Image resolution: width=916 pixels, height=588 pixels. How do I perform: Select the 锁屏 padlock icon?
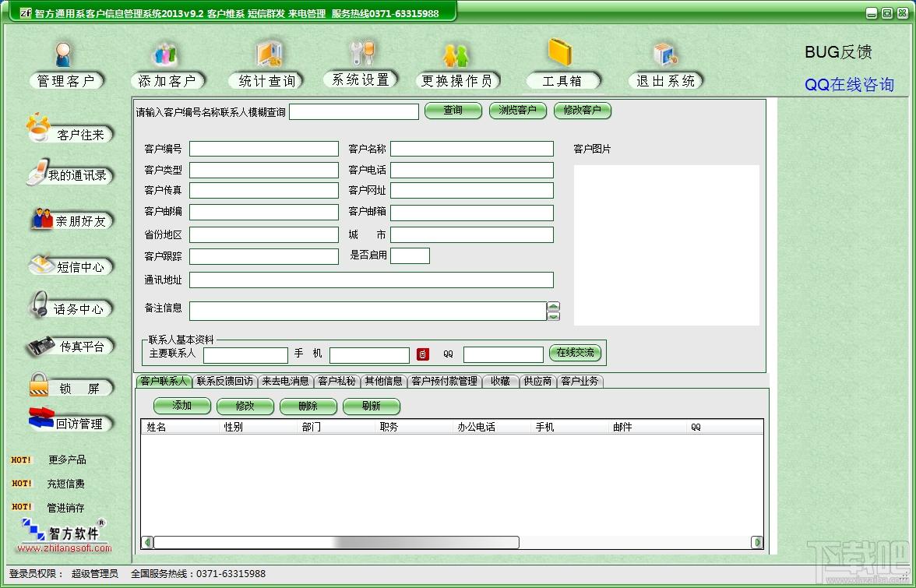(x=39, y=385)
